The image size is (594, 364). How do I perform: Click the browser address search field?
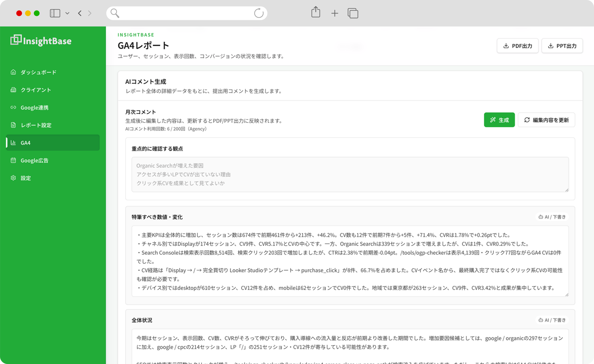click(187, 13)
